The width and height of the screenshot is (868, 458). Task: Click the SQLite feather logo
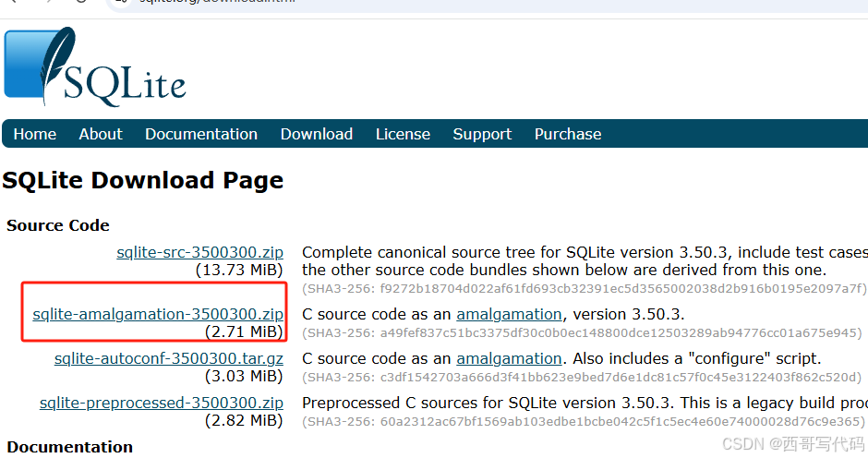[95, 66]
